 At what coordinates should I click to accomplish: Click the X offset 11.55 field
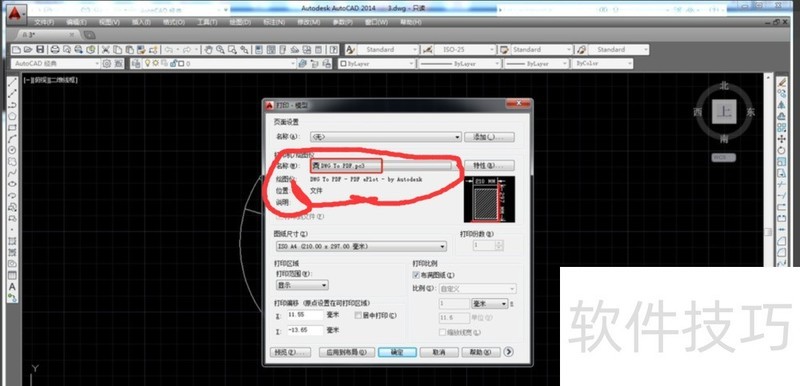pyautogui.click(x=305, y=315)
